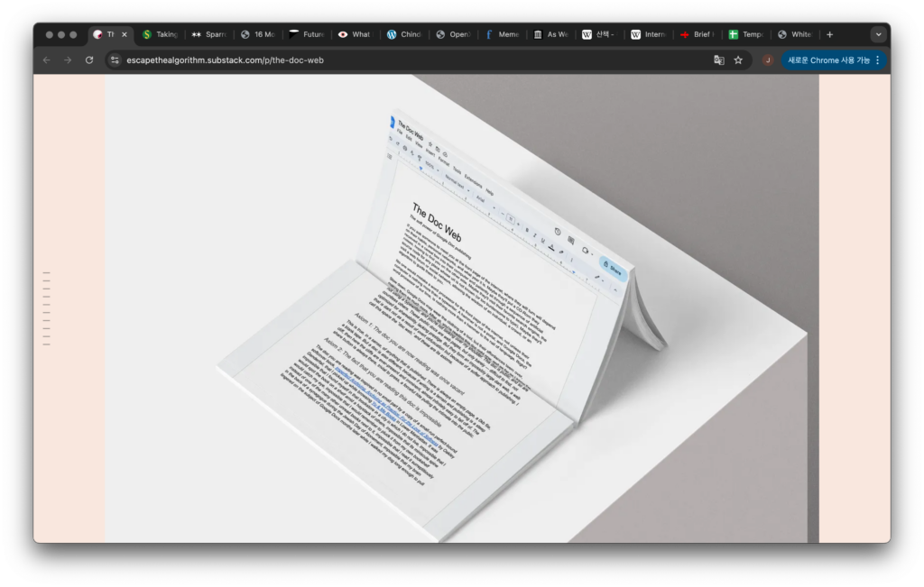924x587 pixels.
Task: Switch to the "Future" tab
Action: click(307, 34)
